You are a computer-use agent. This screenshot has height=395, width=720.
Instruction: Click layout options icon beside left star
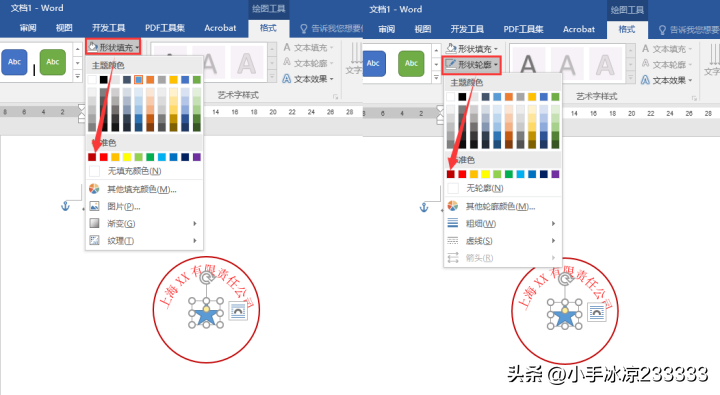[238, 311]
